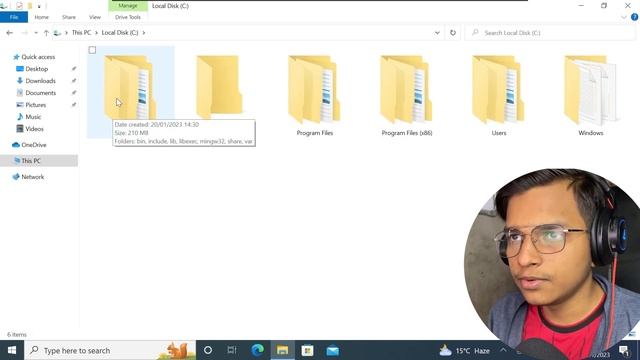The height and width of the screenshot is (360, 640).
Task: Open Downloads in the navigation pane
Action: click(40, 81)
